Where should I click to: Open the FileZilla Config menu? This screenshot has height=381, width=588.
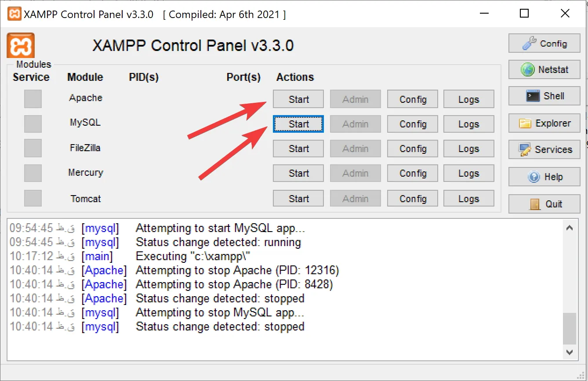(413, 149)
